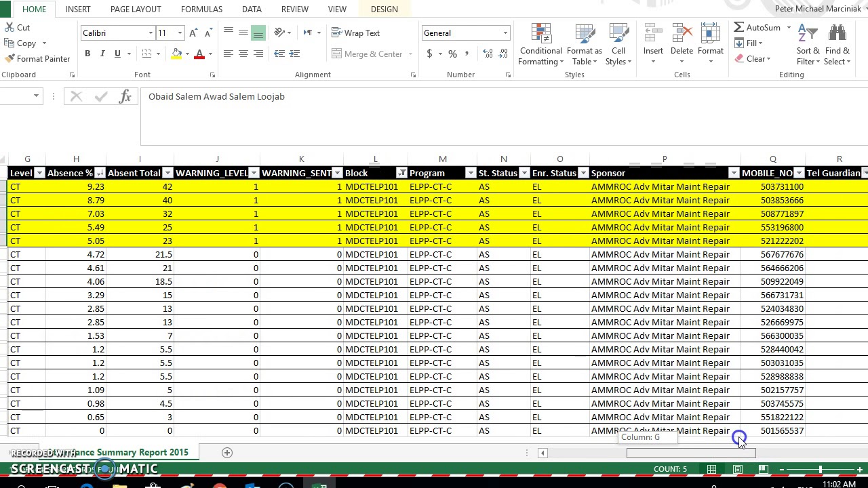The image size is (868, 488).
Task: Align text left
Action: 229,54
